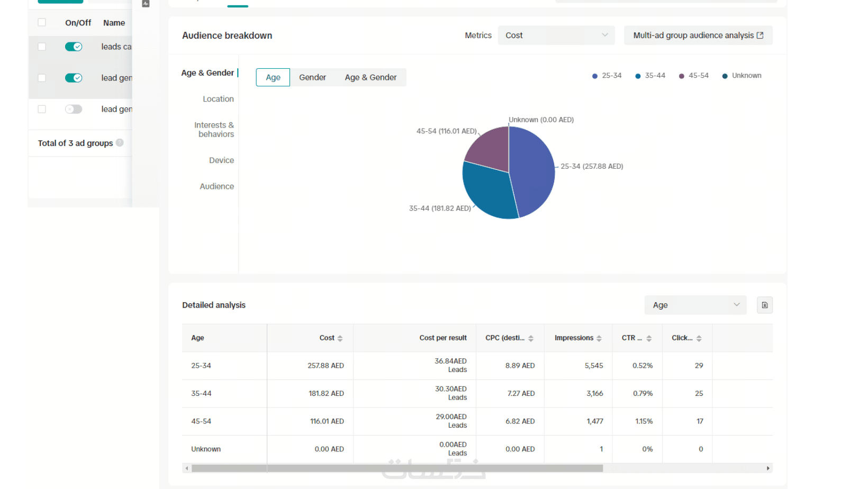This screenshot has width=868, height=489.
Task: Click the '36.84AED Leads' cost per result cell
Action: pos(451,365)
